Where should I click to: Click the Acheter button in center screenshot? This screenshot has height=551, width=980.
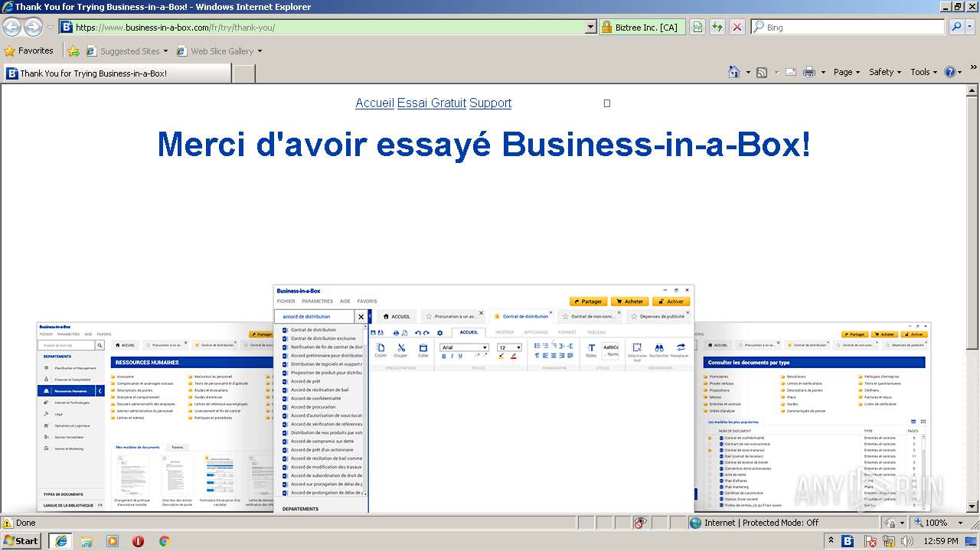pos(629,302)
